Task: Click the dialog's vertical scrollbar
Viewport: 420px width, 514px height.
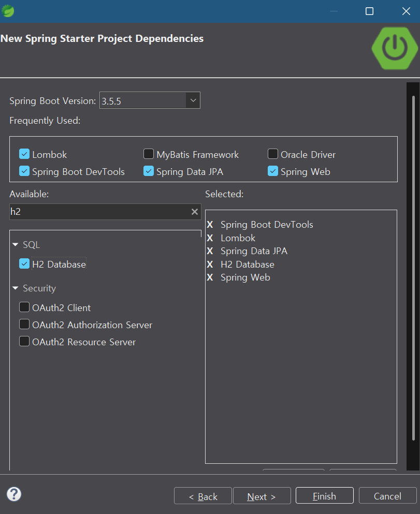Action: pyautogui.click(x=413, y=268)
